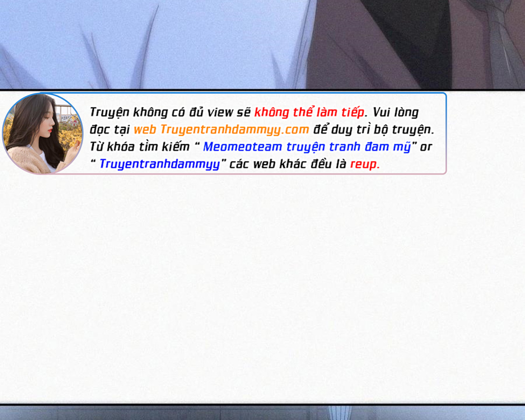Click the blank white area below the banner
Image resolution: width=525 pixels, height=420 pixels.
pos(261,289)
